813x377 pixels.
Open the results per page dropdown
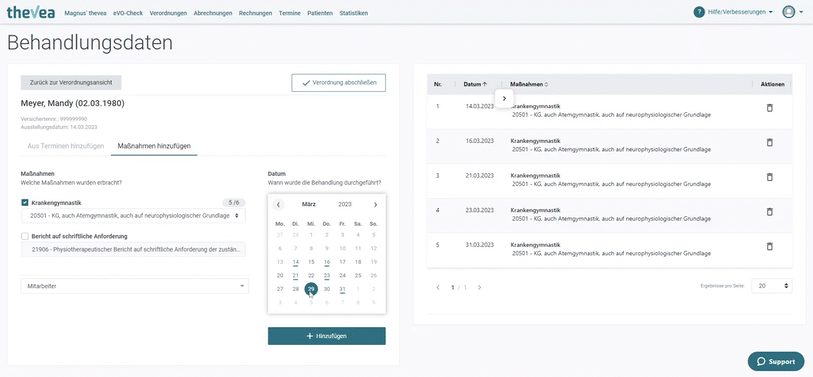(x=772, y=286)
